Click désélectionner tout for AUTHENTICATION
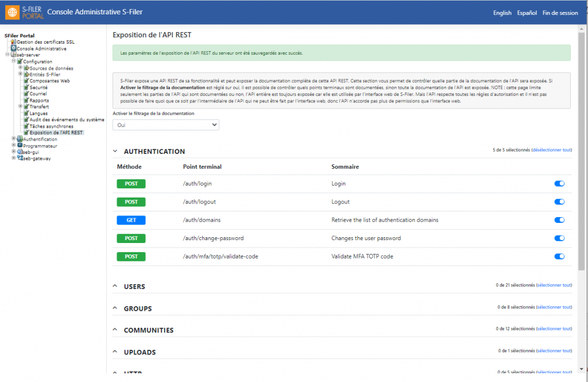 point(552,150)
